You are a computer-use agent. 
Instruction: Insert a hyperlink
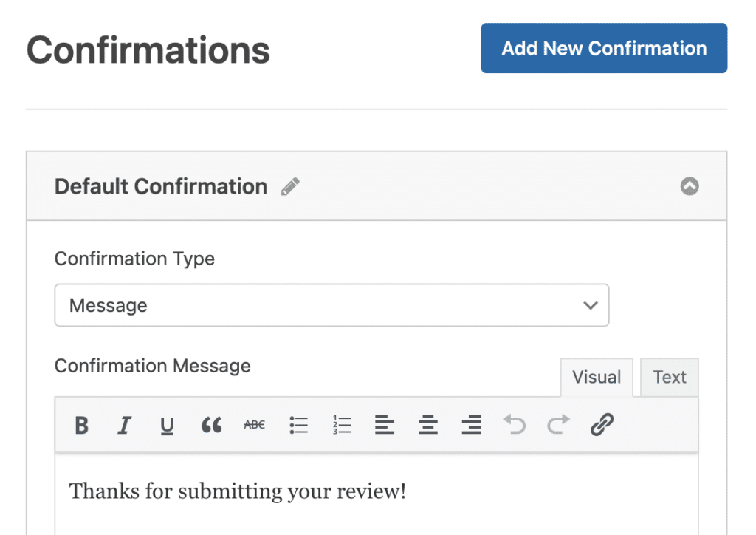pyautogui.click(x=602, y=425)
